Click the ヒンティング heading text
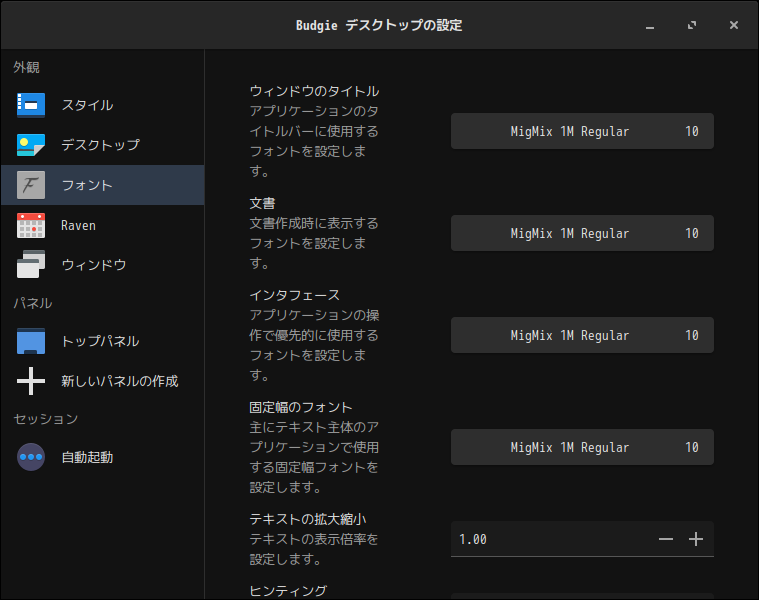Screen dimensions: 759x600 point(288,591)
